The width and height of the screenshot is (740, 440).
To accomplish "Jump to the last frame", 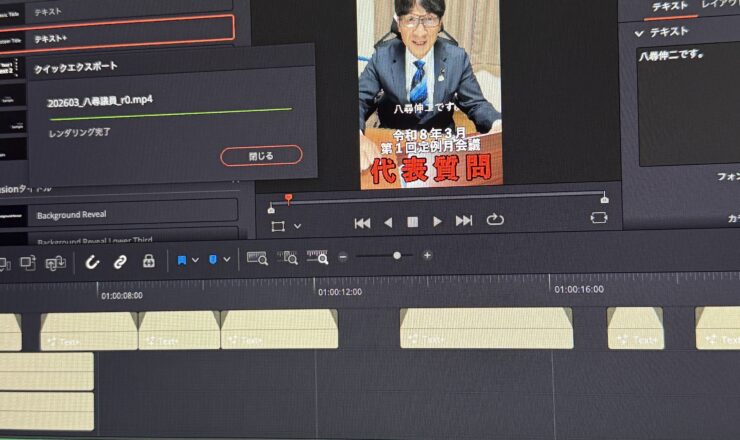I will coord(464,221).
